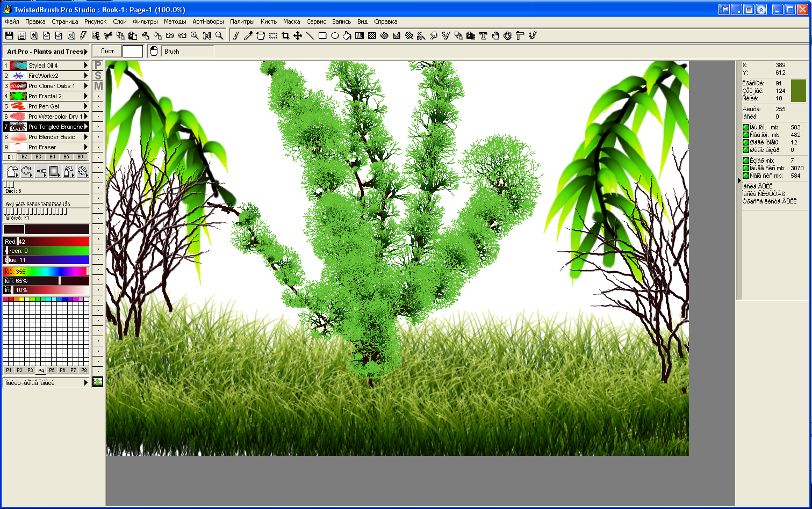Click the Brush name field

(188, 52)
